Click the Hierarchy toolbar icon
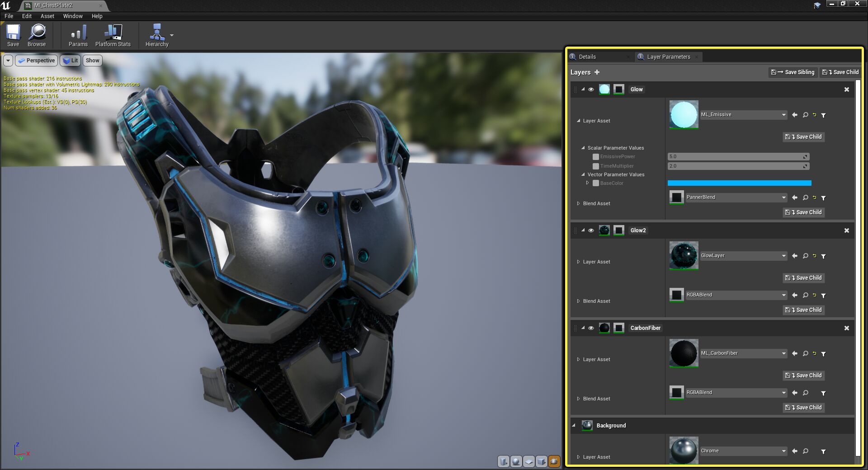 click(x=156, y=35)
